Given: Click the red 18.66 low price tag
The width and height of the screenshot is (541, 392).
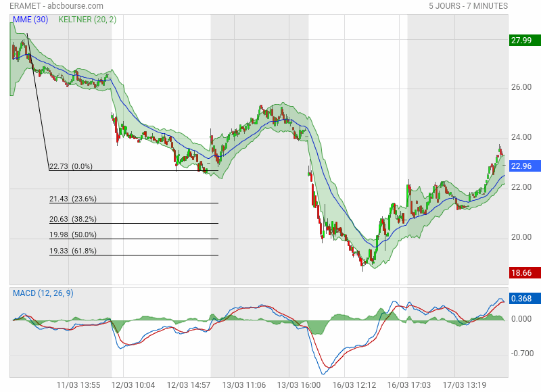Looking at the screenshot, I should (525, 273).
